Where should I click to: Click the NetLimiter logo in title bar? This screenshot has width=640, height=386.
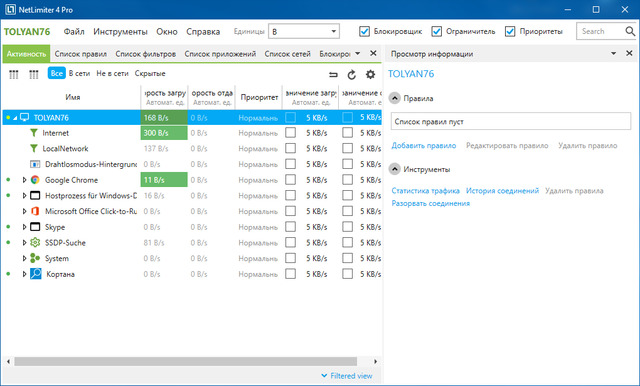10,9
